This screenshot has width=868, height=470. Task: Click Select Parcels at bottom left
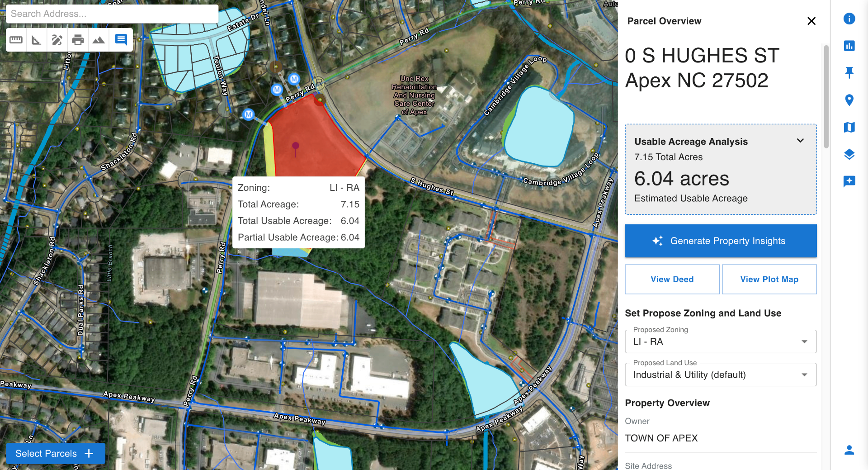[55, 453]
